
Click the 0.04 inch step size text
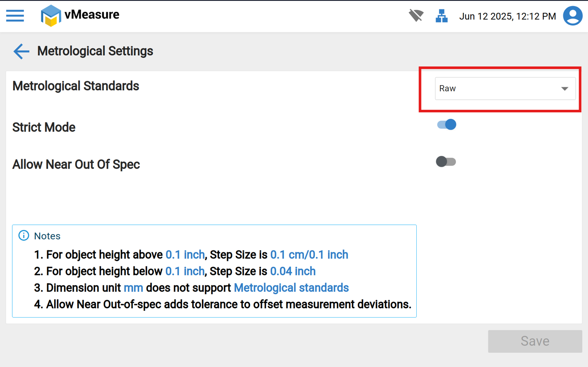pos(293,271)
